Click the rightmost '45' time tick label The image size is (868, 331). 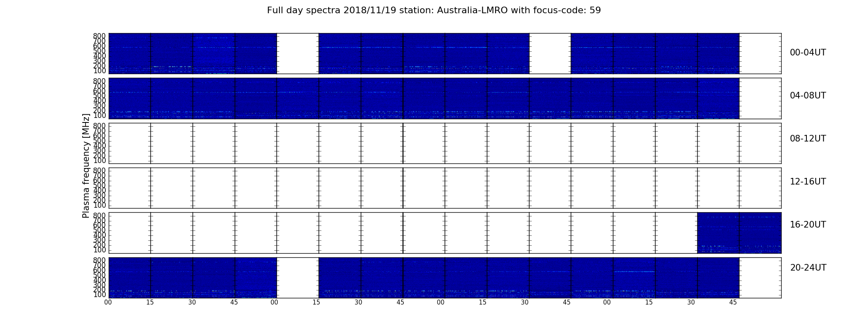coord(733,302)
